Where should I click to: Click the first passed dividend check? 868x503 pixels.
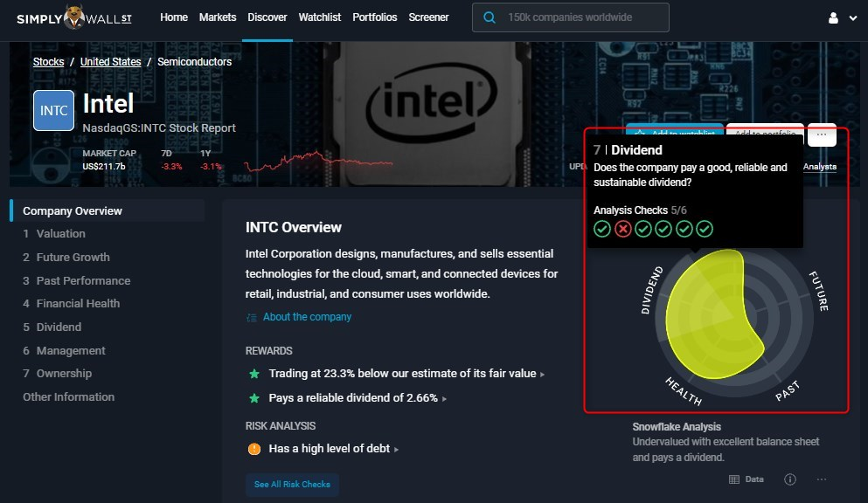pyautogui.click(x=602, y=229)
